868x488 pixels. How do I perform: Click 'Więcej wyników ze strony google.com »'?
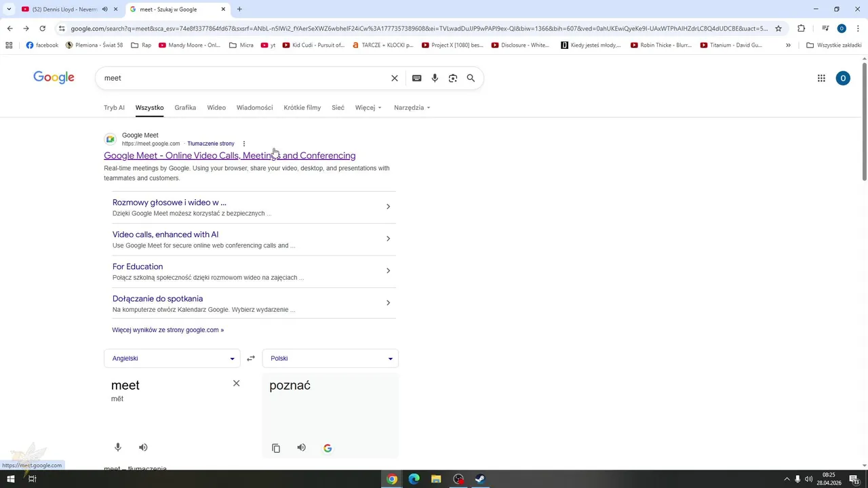(x=167, y=330)
